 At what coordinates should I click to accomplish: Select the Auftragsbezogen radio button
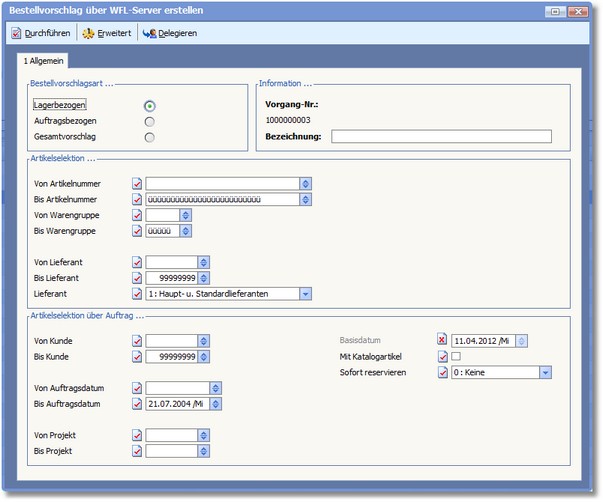pyautogui.click(x=149, y=121)
